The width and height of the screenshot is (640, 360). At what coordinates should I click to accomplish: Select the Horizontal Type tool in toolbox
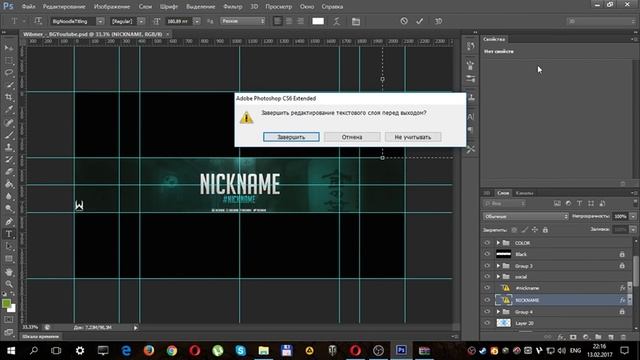pos(9,234)
